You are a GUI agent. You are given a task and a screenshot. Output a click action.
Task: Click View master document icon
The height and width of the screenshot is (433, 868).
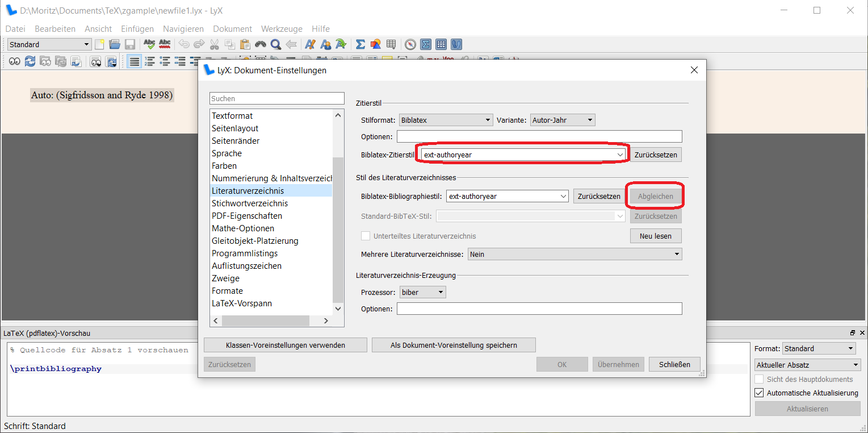point(45,61)
